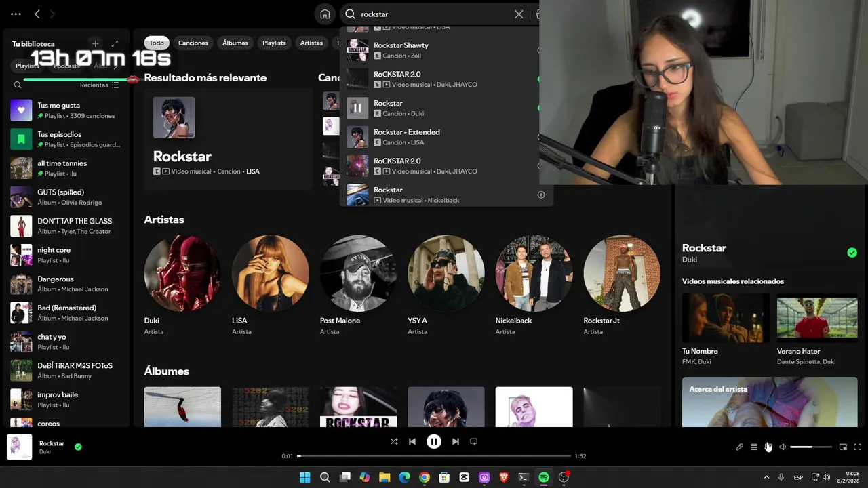Add Nickelback Rockstar to library
868x488 pixels.
click(x=541, y=195)
